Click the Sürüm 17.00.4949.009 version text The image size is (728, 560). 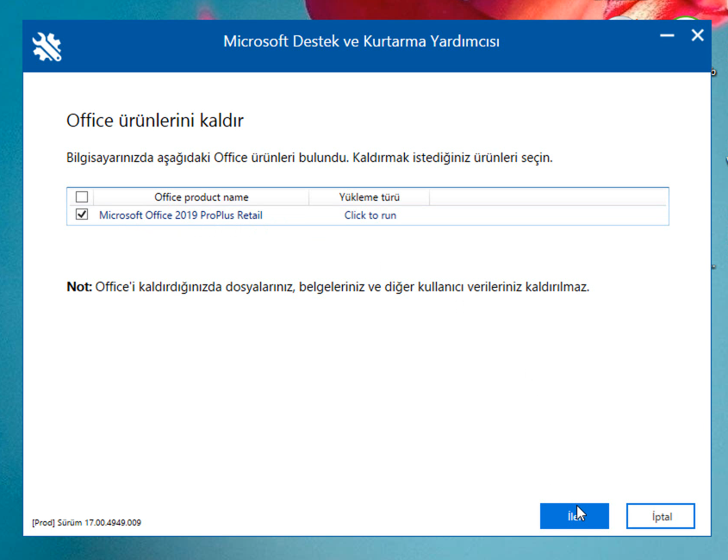(86, 522)
